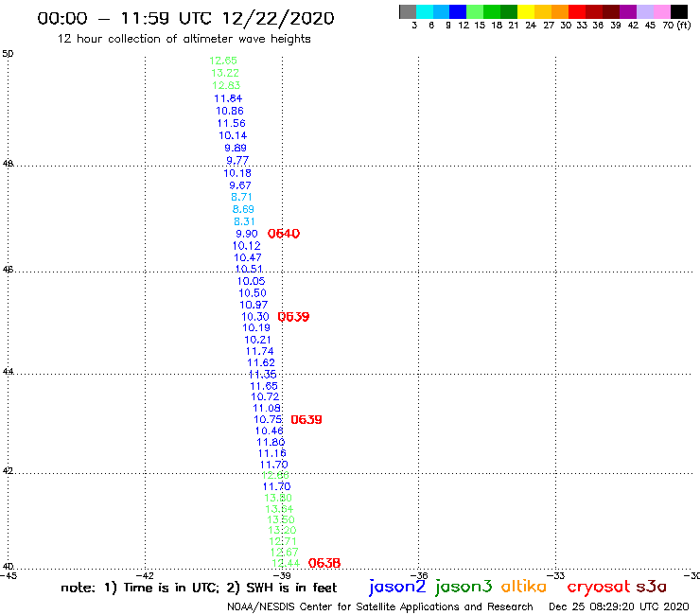Click the lavender swatch in the color scale
The image size is (700, 615).
[x=644, y=11]
